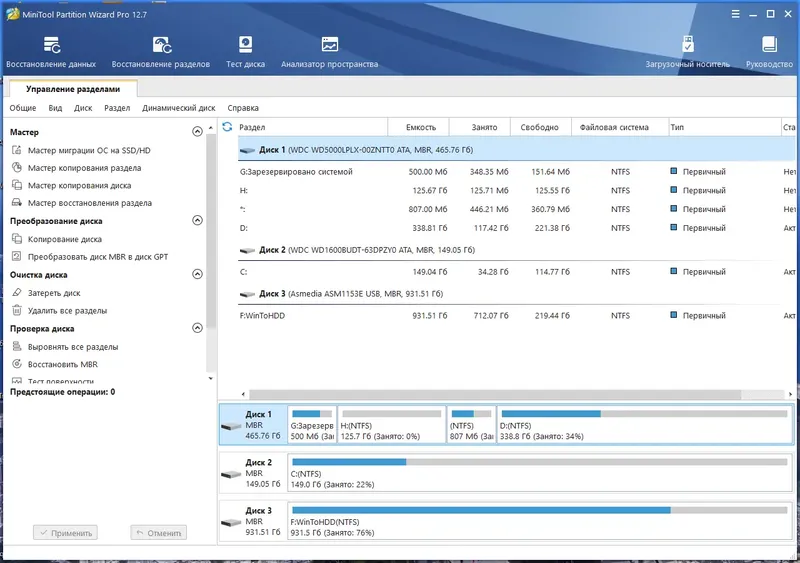This screenshot has width=800, height=563.
Task: Open the Руководство manual icon
Action: click(x=768, y=45)
